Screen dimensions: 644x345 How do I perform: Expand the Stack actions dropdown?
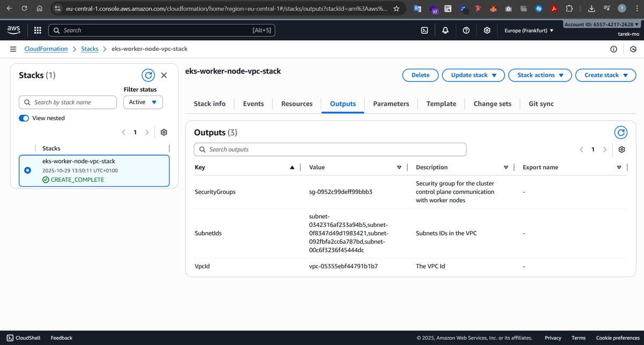coord(540,75)
